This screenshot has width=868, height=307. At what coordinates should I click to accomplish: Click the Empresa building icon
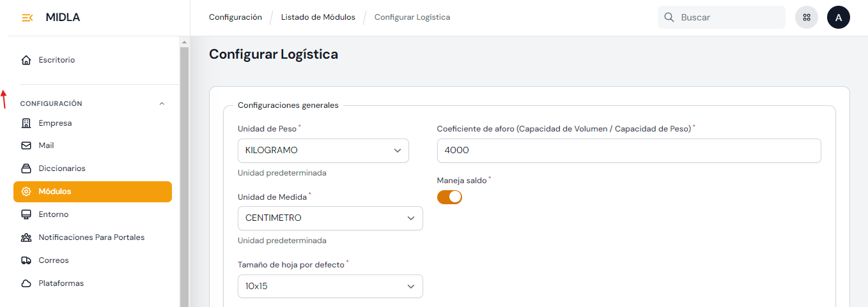tap(26, 123)
